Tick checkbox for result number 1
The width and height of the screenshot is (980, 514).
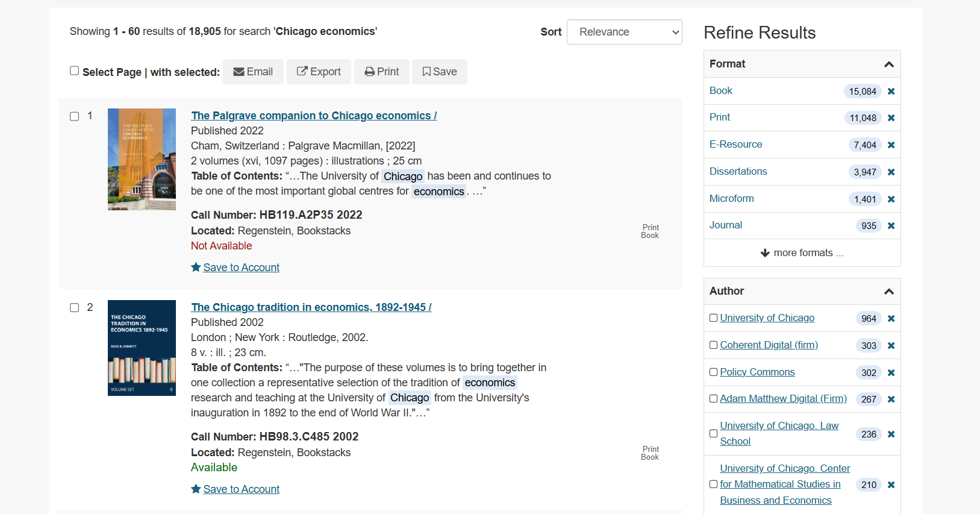click(75, 116)
